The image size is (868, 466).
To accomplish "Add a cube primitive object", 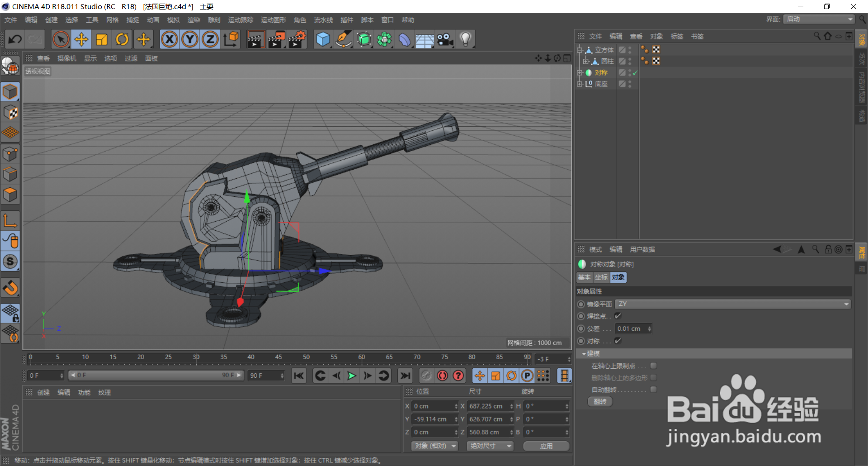I will click(323, 39).
